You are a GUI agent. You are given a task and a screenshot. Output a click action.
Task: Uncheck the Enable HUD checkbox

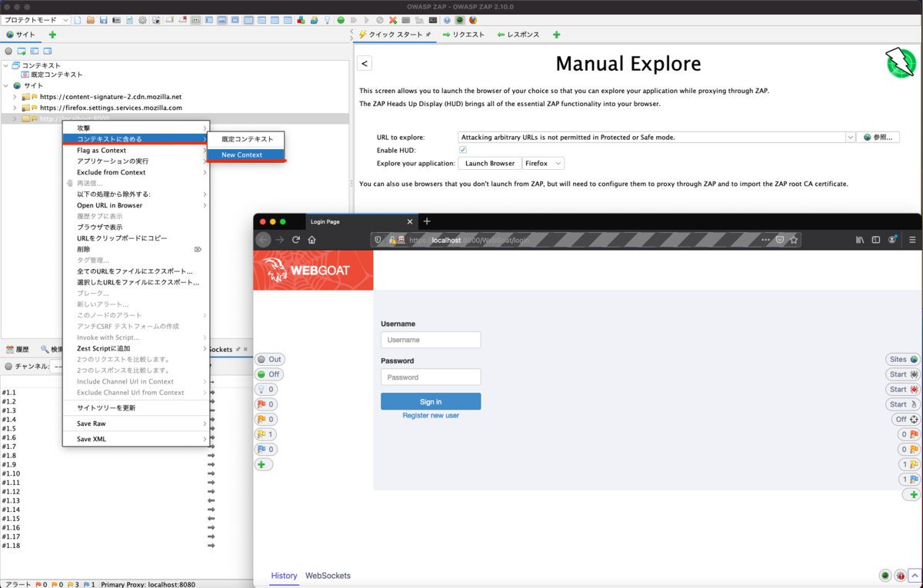[x=462, y=150]
